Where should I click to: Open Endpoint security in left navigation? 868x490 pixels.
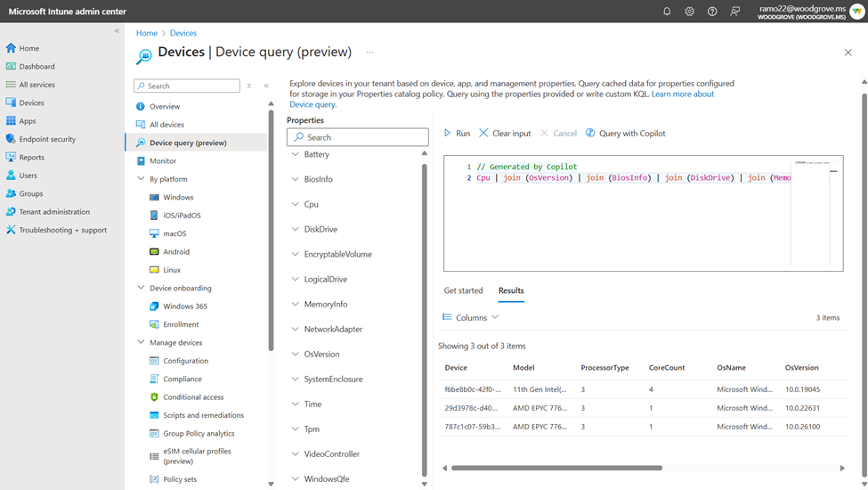(47, 139)
